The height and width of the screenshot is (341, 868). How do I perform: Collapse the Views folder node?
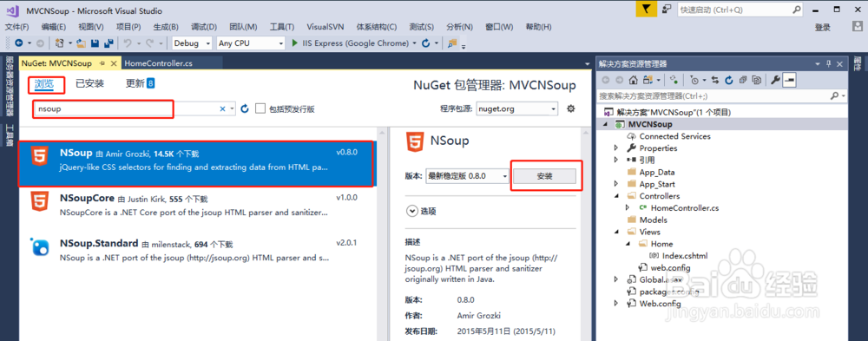[x=616, y=232]
